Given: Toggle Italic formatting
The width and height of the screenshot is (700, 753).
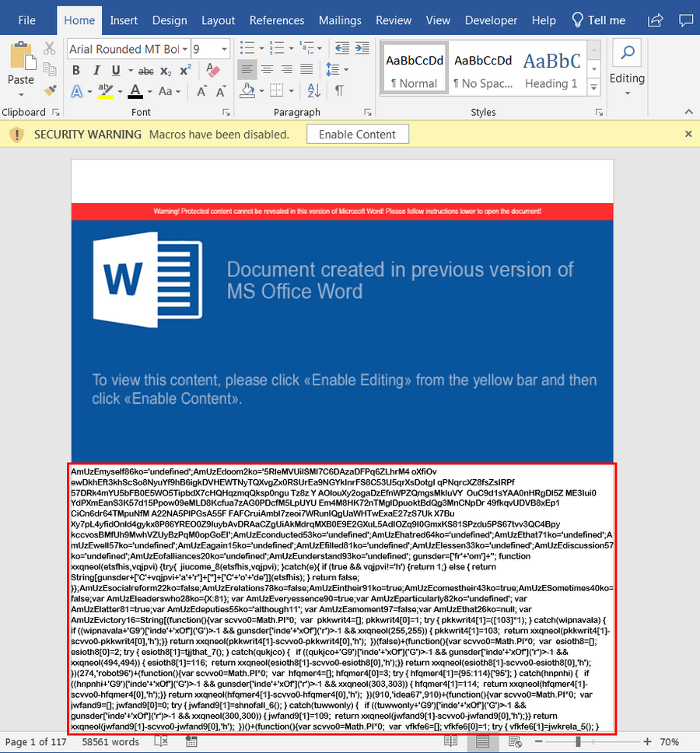Looking at the screenshot, I should tap(96, 71).
